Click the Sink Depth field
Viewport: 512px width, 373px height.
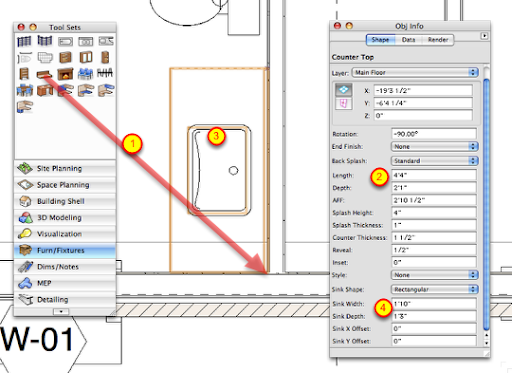pos(434,316)
